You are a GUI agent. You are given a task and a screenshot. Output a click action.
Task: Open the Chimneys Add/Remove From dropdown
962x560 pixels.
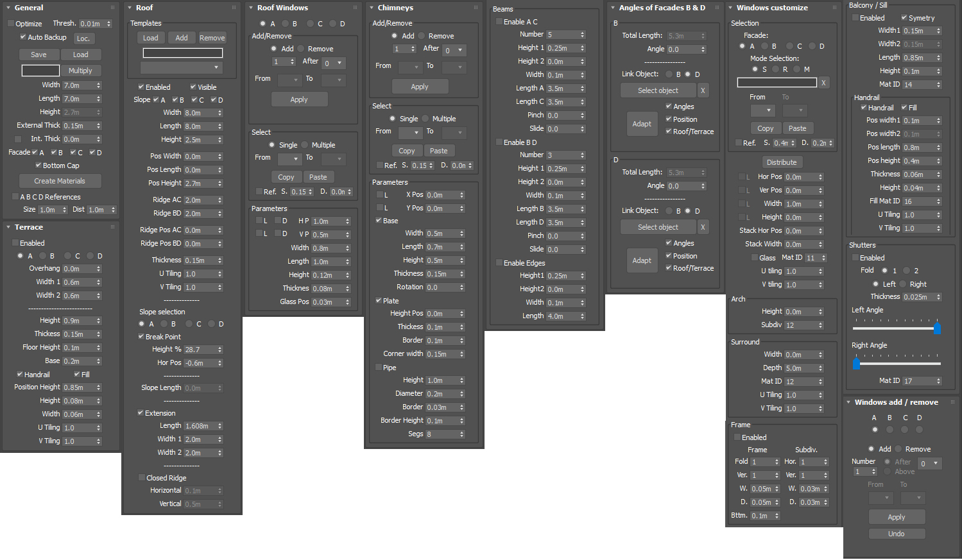tap(410, 67)
